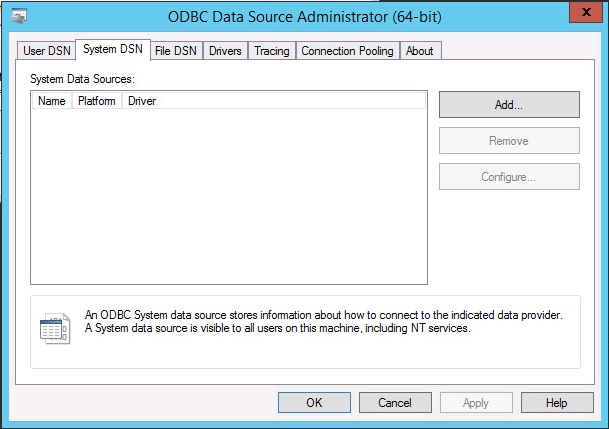
Task: Click the Cancel button
Action: pyautogui.click(x=395, y=403)
